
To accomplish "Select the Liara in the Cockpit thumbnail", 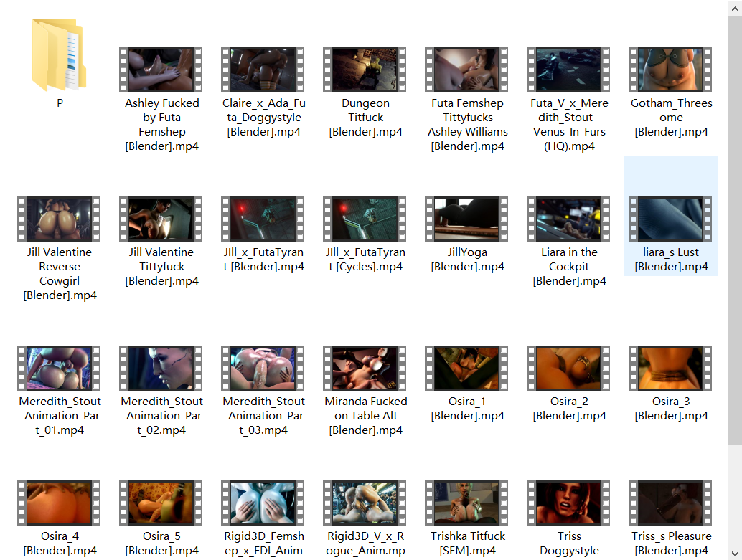I will 568,219.
